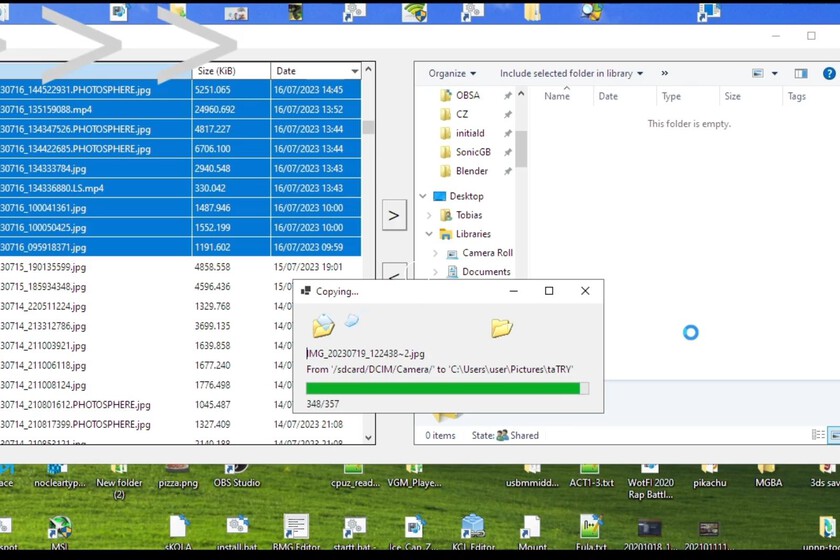Select the SonicGB folder

click(x=472, y=152)
